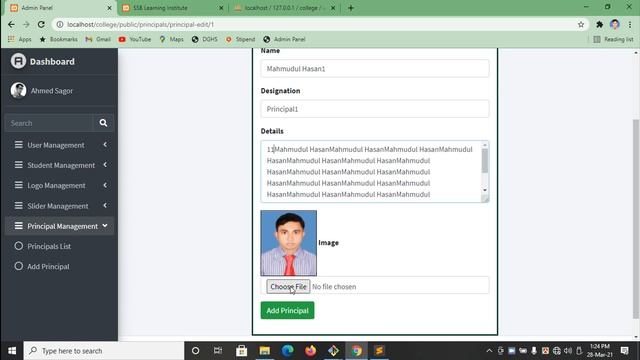Click the sidebar Search field
640x360 pixels.
tap(49, 123)
